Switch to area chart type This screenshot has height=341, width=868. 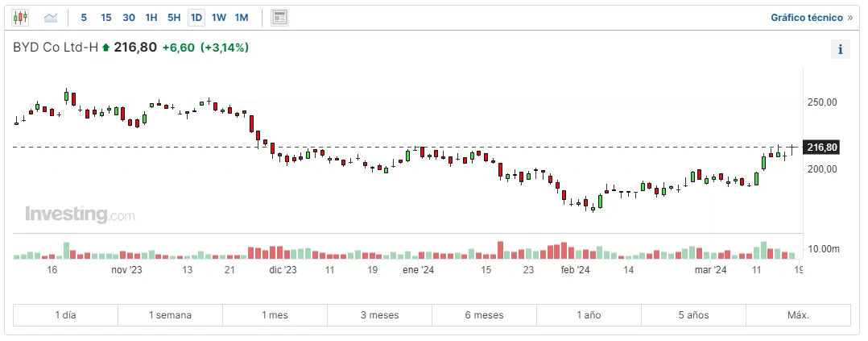pos(51,17)
